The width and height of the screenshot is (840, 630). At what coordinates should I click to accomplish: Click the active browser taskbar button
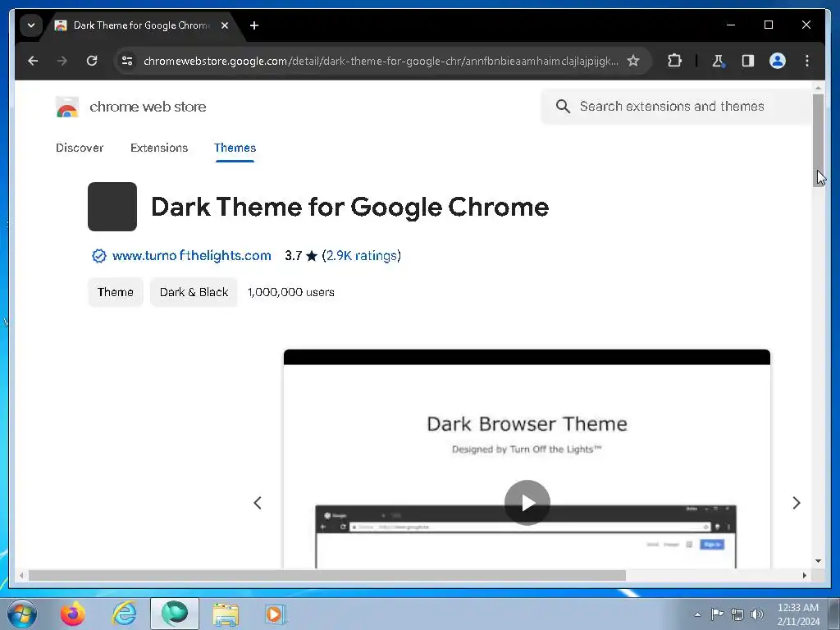pyautogui.click(x=175, y=614)
